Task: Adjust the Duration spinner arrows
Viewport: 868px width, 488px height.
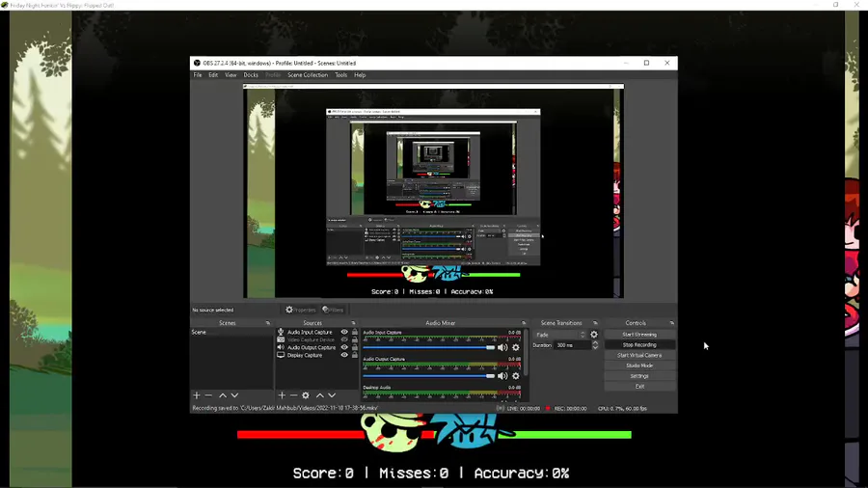Action: [x=595, y=345]
